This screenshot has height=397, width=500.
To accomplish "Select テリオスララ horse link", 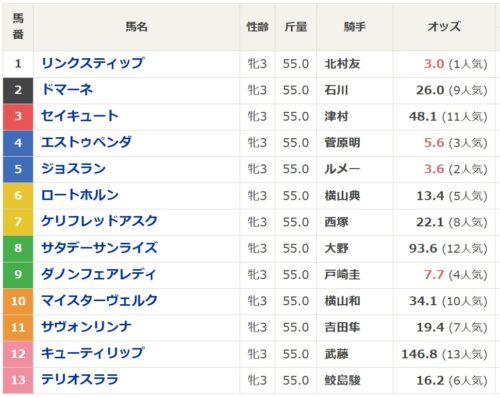I will [x=80, y=380].
